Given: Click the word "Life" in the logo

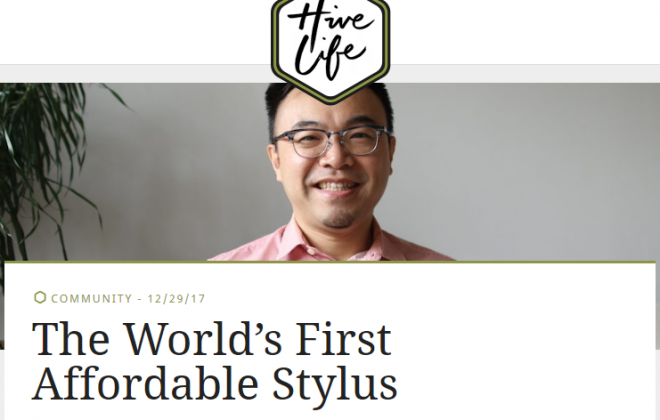Looking at the screenshot, I should click(329, 56).
